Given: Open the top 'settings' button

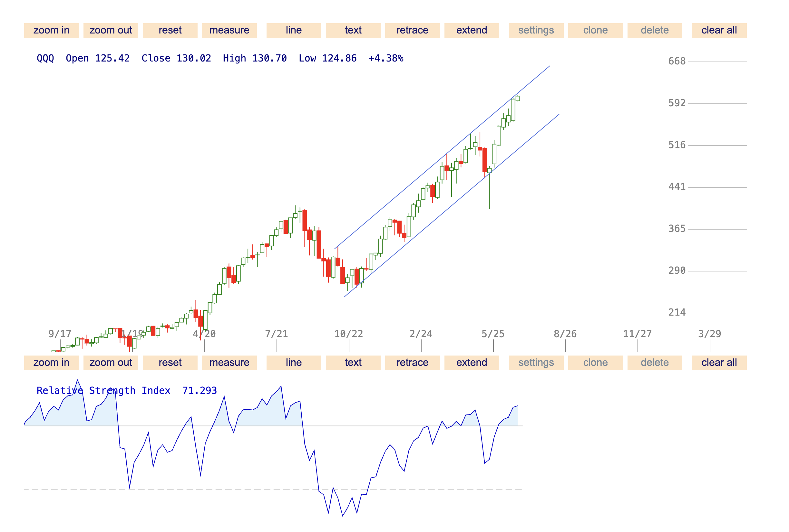Looking at the screenshot, I should 536,31.
